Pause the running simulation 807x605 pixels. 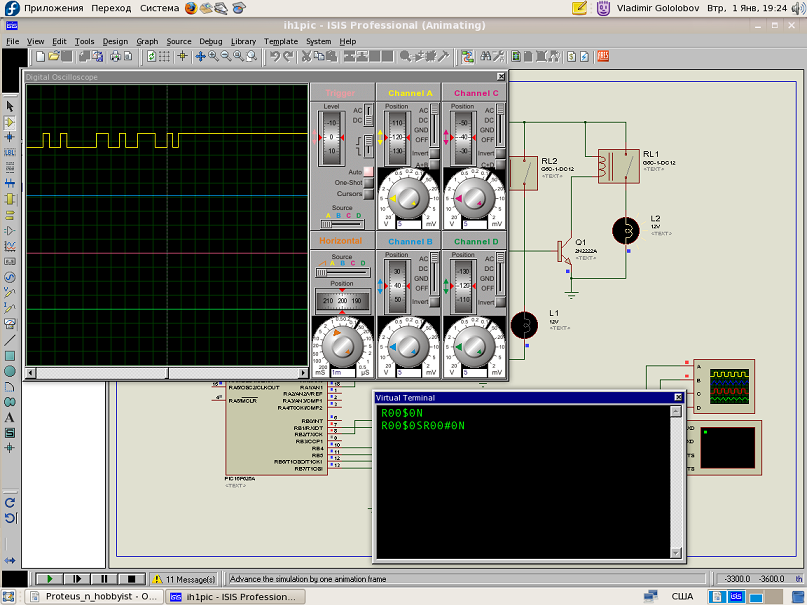click(x=104, y=579)
